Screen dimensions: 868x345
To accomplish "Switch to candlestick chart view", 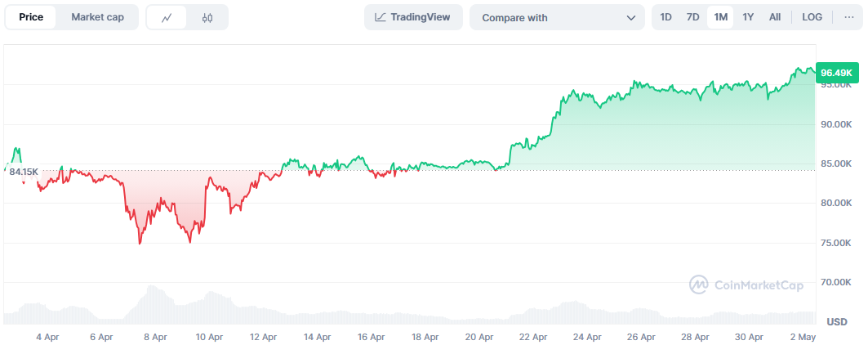I will point(207,17).
